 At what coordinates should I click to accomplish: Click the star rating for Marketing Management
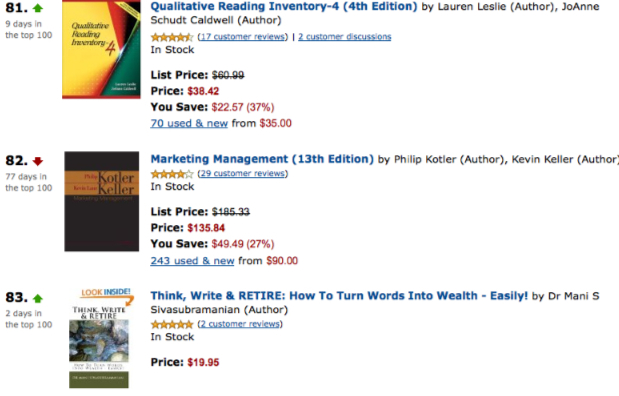click(172, 174)
